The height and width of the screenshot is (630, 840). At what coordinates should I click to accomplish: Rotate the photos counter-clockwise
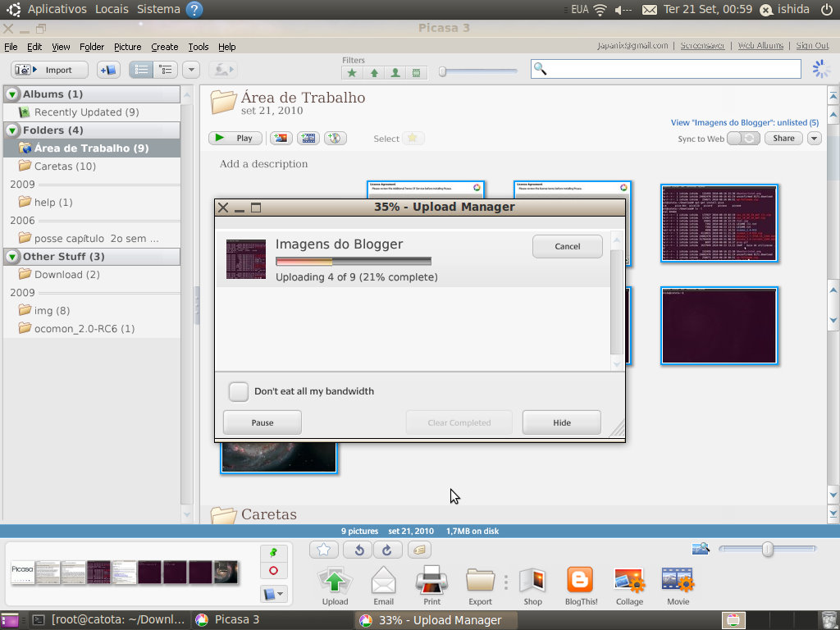click(x=359, y=550)
